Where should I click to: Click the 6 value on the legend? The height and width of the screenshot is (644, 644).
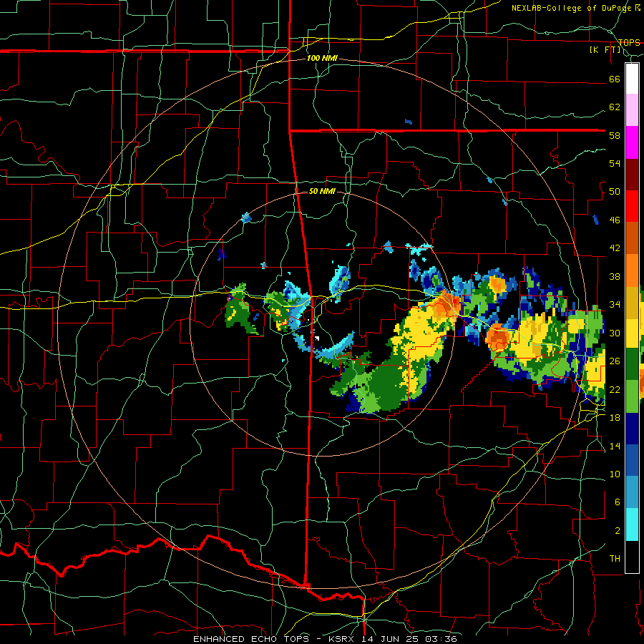(618, 502)
